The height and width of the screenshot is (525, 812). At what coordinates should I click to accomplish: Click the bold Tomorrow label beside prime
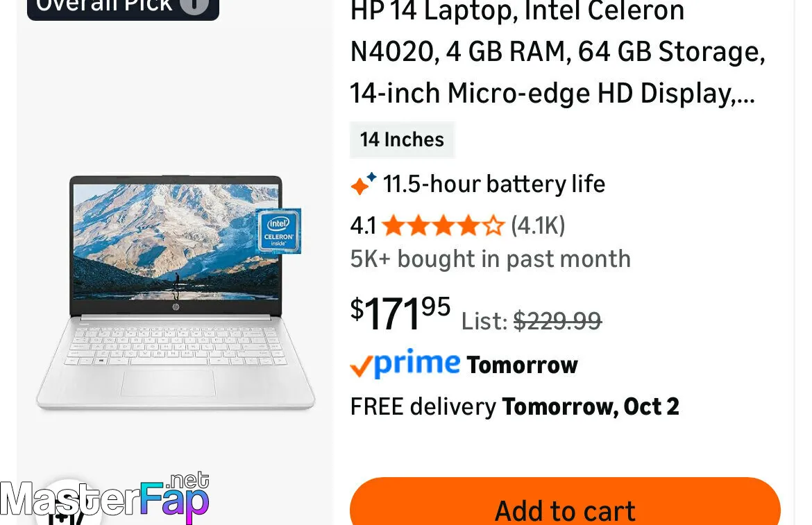(522, 365)
